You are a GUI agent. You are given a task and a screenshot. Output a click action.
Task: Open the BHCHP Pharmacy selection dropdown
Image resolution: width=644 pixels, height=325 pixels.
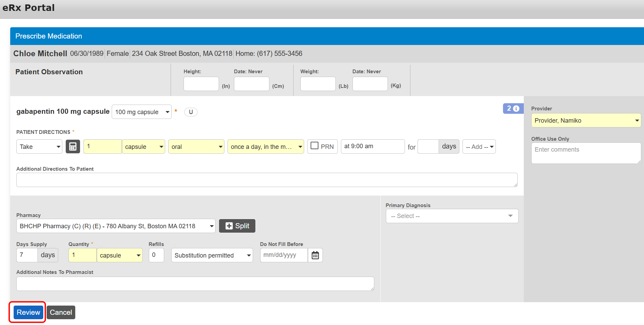116,226
